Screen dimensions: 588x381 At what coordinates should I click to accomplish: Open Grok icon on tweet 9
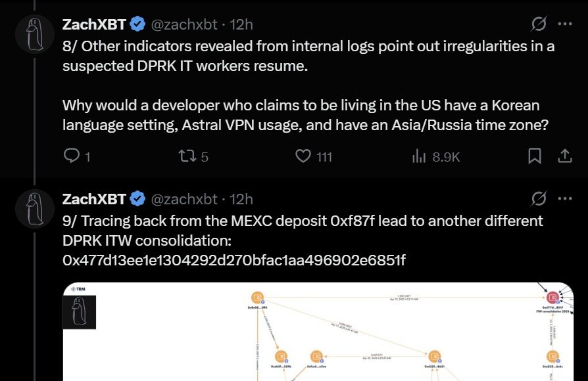(539, 198)
